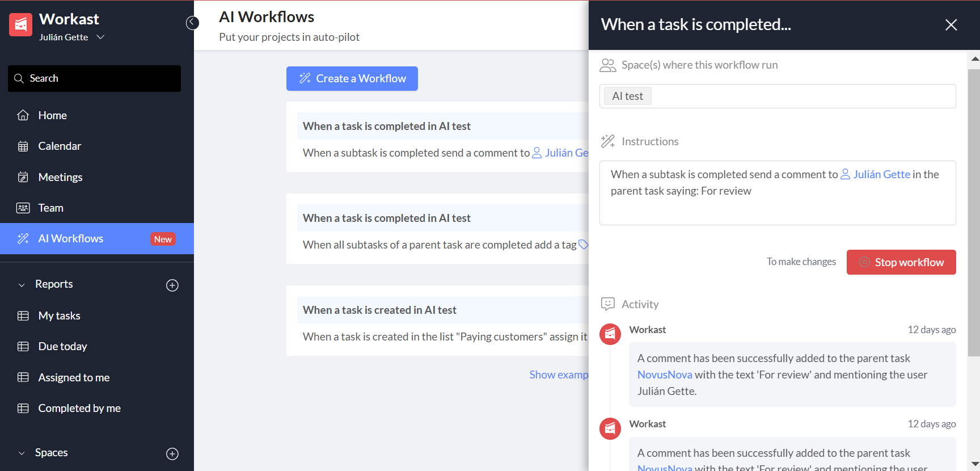980x471 pixels.
Task: Select AI Workflows in the sidebar
Action: (x=97, y=238)
